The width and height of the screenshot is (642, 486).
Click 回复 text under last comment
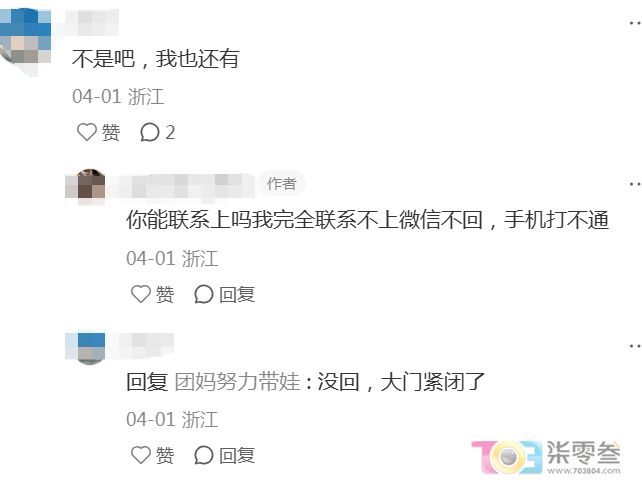(x=237, y=455)
